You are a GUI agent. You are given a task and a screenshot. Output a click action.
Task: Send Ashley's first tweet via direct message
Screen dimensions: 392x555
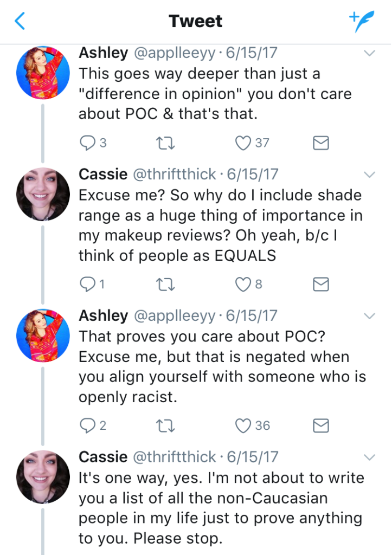(x=322, y=143)
